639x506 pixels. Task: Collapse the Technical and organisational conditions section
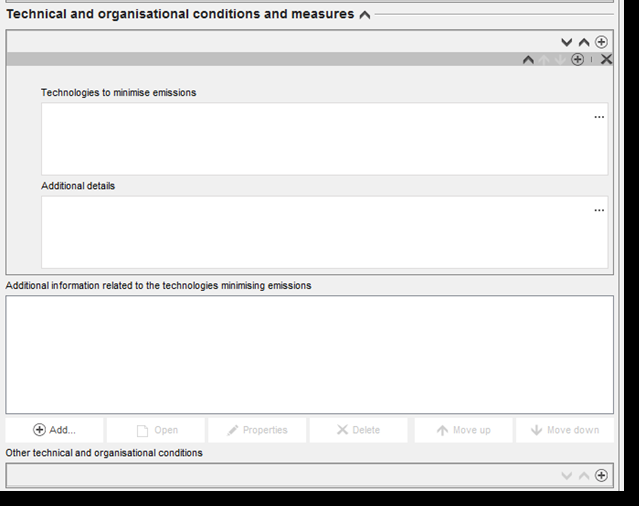pyautogui.click(x=365, y=15)
